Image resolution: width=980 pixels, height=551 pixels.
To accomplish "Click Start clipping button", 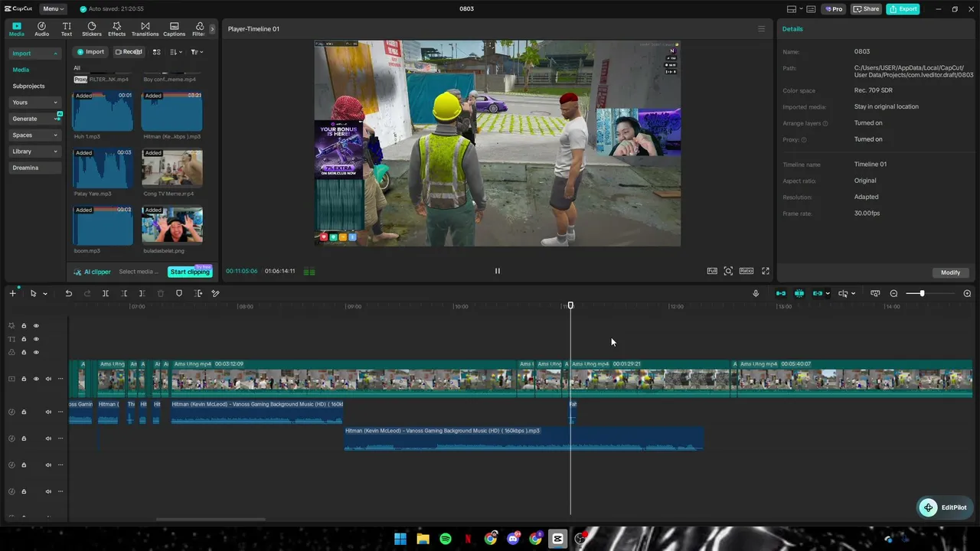I will click(190, 272).
